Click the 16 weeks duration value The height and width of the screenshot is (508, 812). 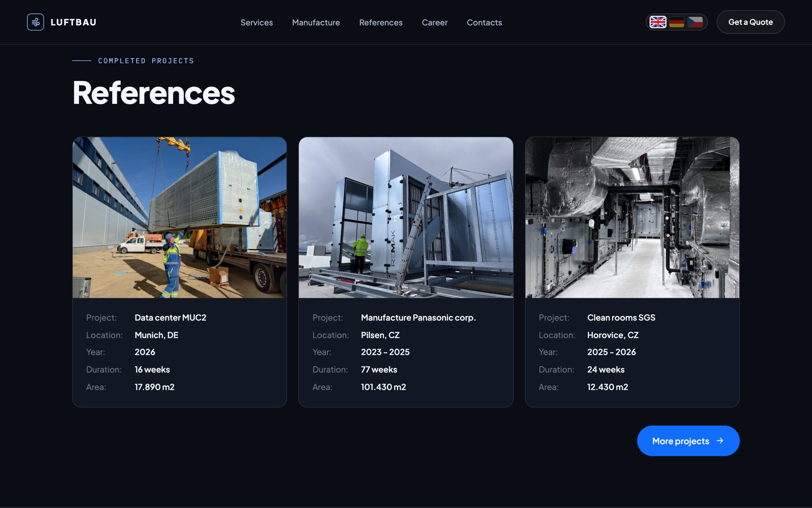coord(152,370)
